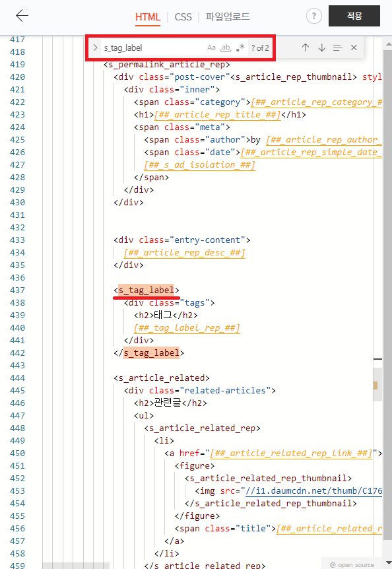Switch to the CSS tab
Image resolution: width=392 pixels, height=569 pixels.
click(x=183, y=17)
